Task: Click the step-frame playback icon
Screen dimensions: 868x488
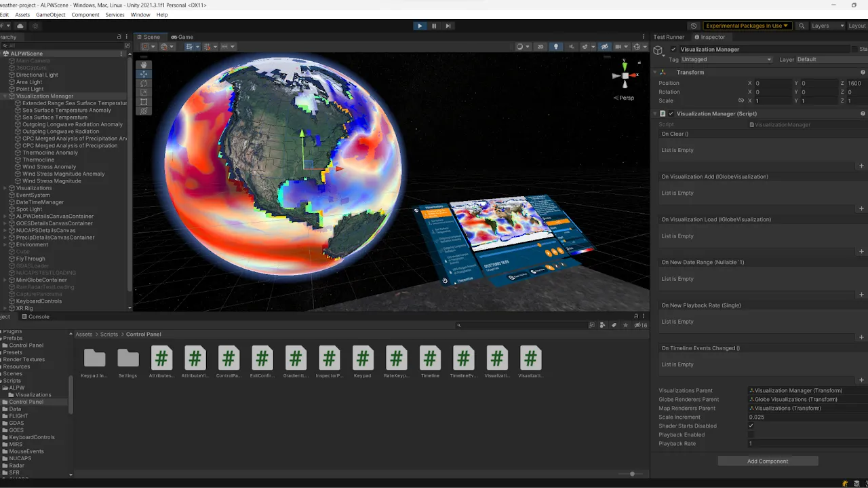Action: point(448,25)
